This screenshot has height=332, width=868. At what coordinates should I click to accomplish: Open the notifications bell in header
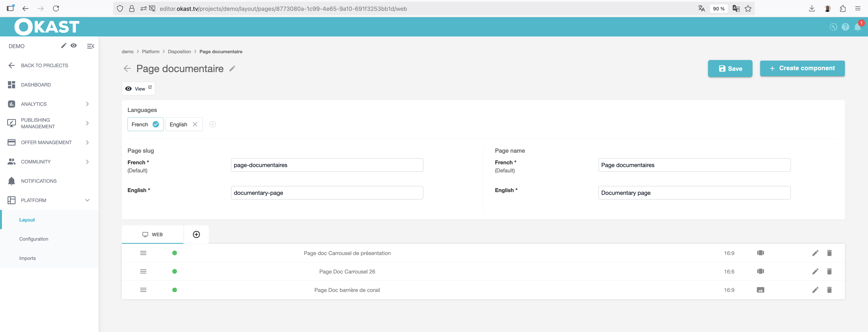coord(857,27)
